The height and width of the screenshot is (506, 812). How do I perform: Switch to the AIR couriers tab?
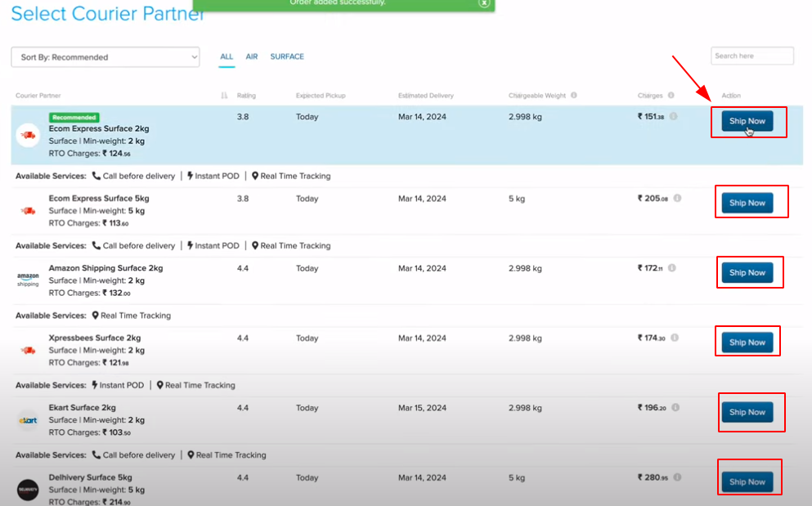pos(252,56)
